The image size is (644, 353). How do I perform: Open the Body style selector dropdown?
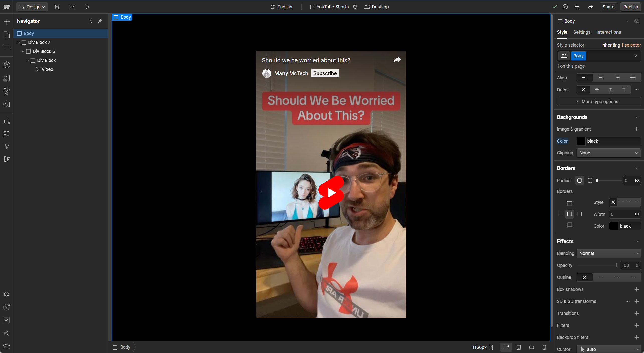(x=635, y=56)
